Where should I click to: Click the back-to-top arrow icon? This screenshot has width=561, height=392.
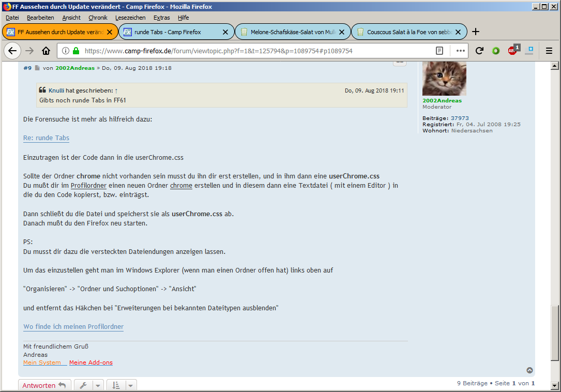529,370
